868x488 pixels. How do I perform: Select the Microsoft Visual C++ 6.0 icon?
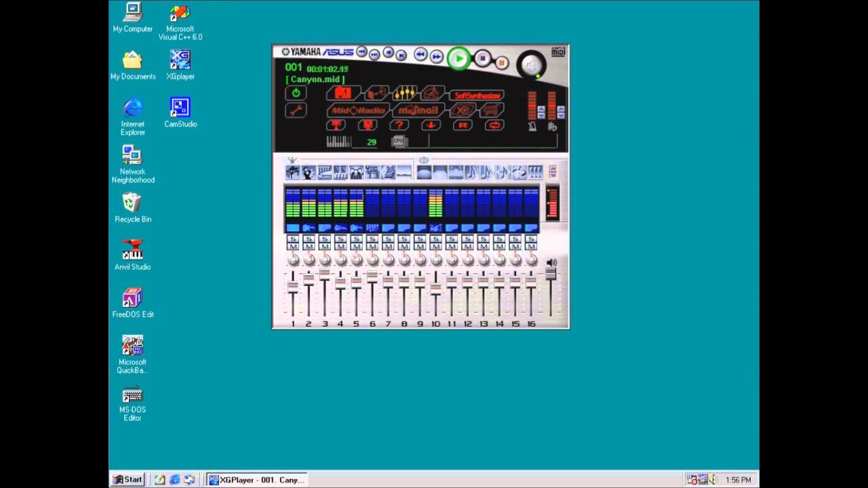click(x=180, y=22)
